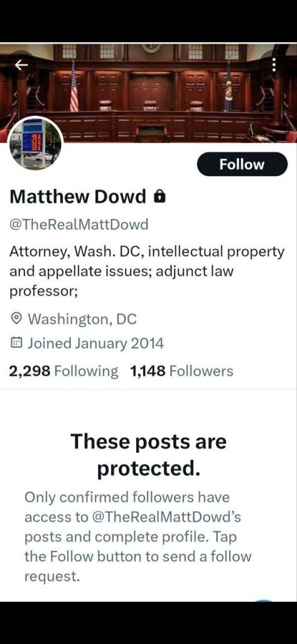
Task: Tap the padlock icon beside Matthew Dowd
Action: (x=159, y=197)
